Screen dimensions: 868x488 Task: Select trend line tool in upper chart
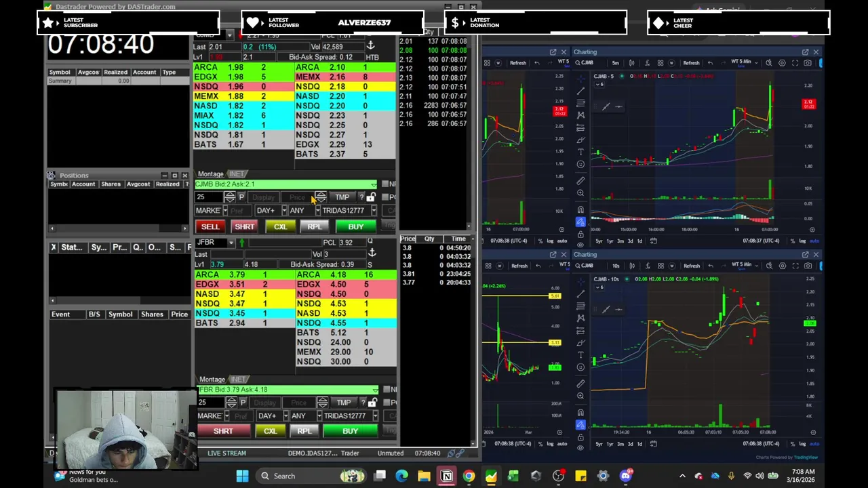580,91
